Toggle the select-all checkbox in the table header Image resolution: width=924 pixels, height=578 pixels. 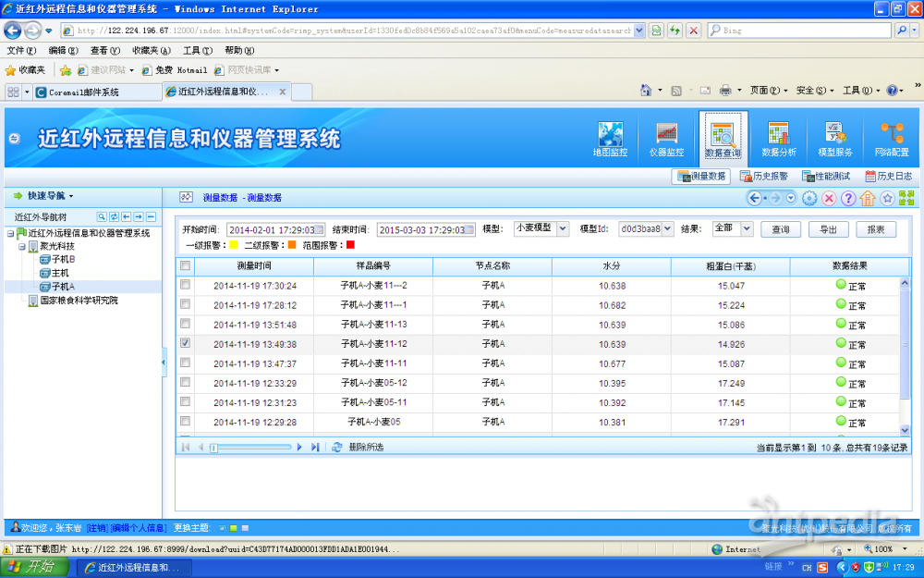pos(186,266)
